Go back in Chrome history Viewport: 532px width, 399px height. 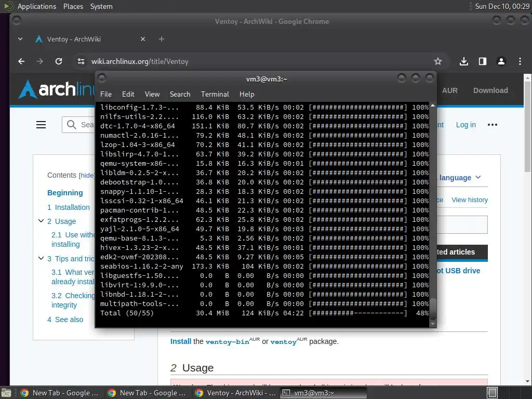point(21,61)
